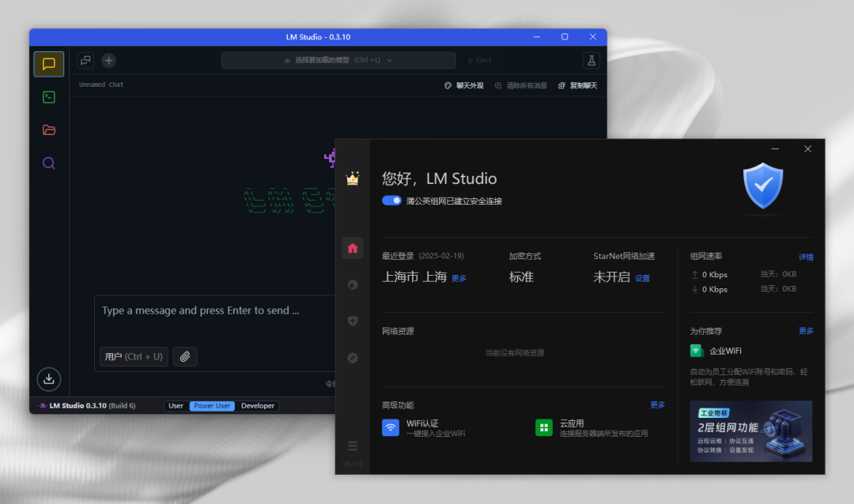Click 更多 link beside 高级功能
The height and width of the screenshot is (504, 854).
point(657,405)
